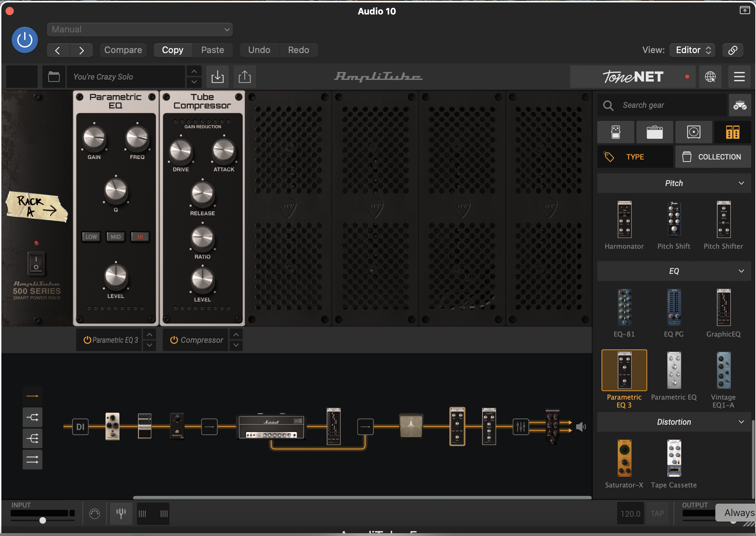Save preset with the download icon
Viewport: 756px width, 536px height.
tap(217, 76)
